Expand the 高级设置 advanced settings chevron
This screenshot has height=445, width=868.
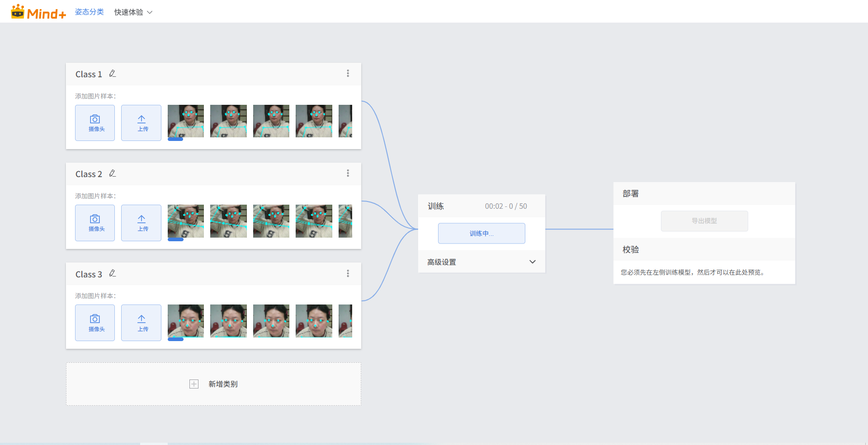click(532, 262)
